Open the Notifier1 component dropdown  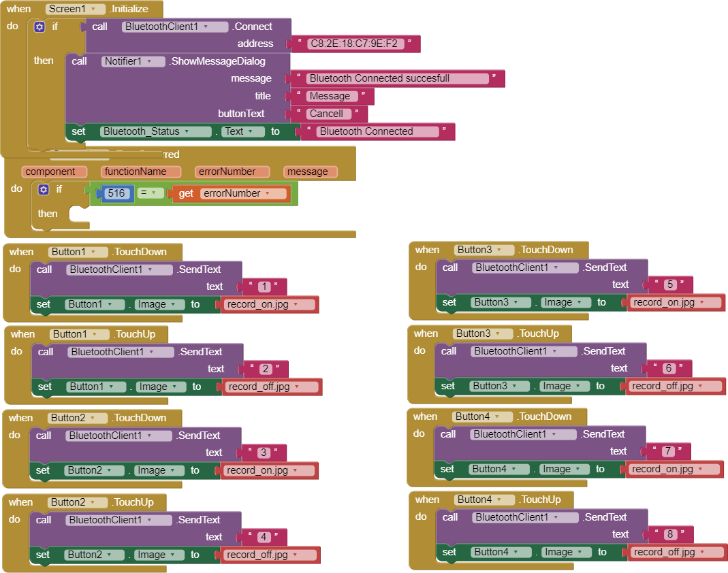(159, 61)
